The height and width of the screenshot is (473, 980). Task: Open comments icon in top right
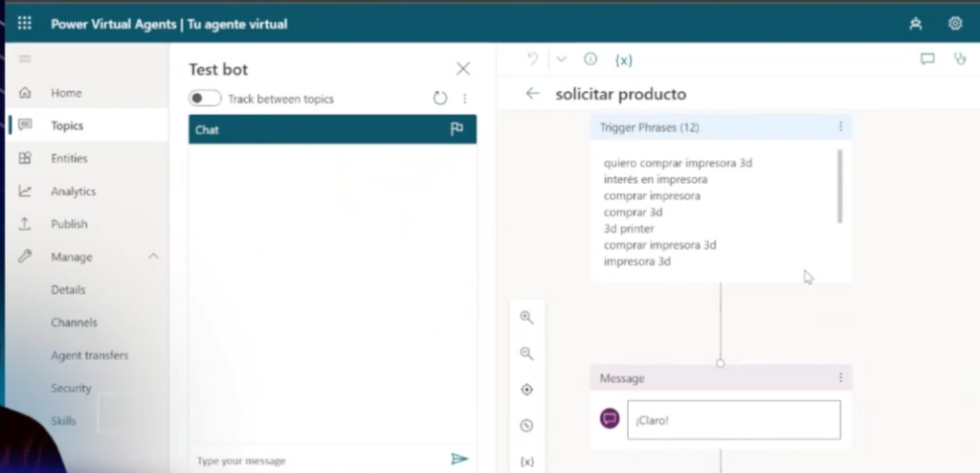tap(927, 58)
